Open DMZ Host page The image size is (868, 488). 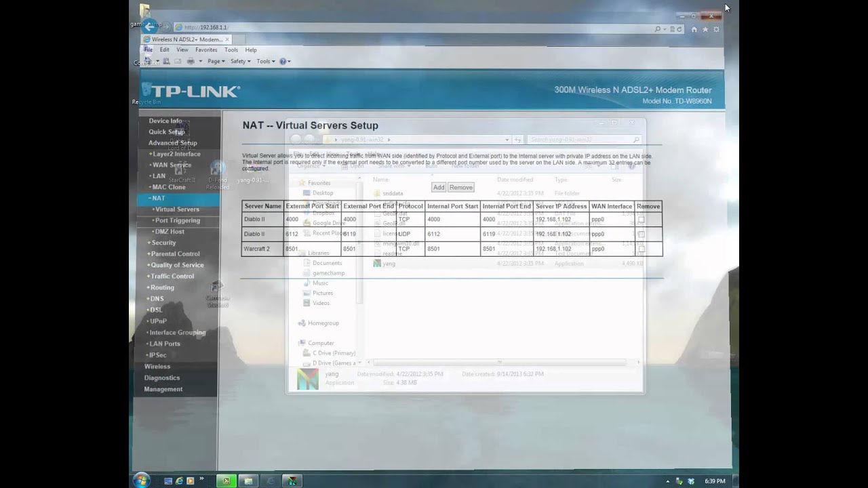point(169,231)
